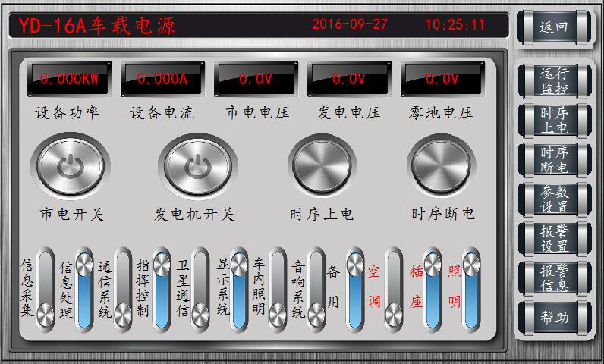Open the 帮助 page
The image size is (604, 364).
pyautogui.click(x=554, y=318)
